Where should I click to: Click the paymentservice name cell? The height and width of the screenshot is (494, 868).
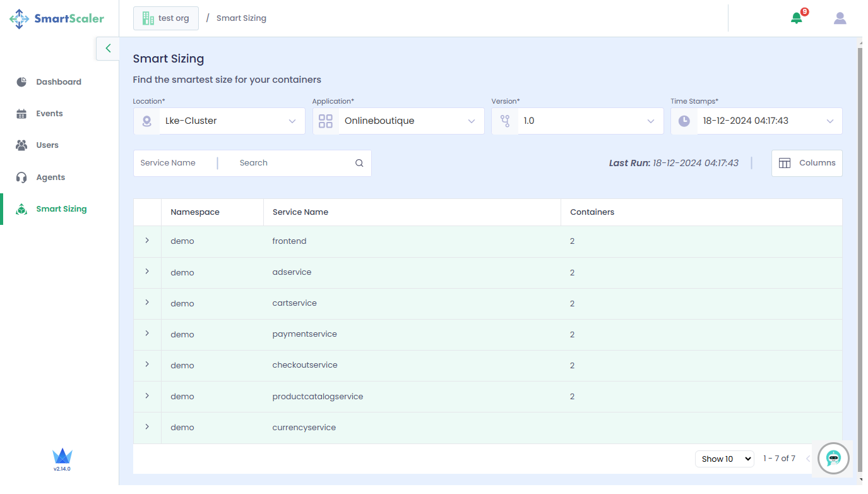pos(305,334)
